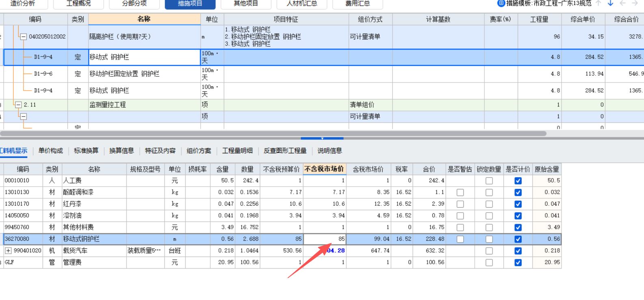Switch to the 分部分项 tab

coord(134,4)
